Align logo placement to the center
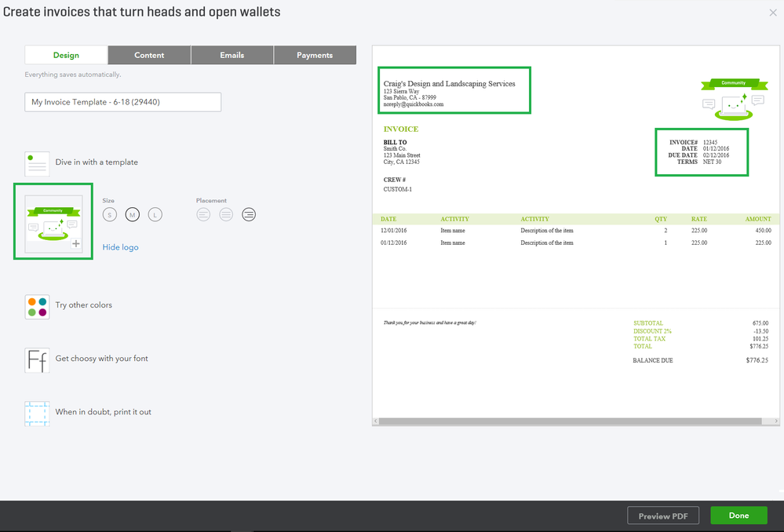 coord(226,214)
